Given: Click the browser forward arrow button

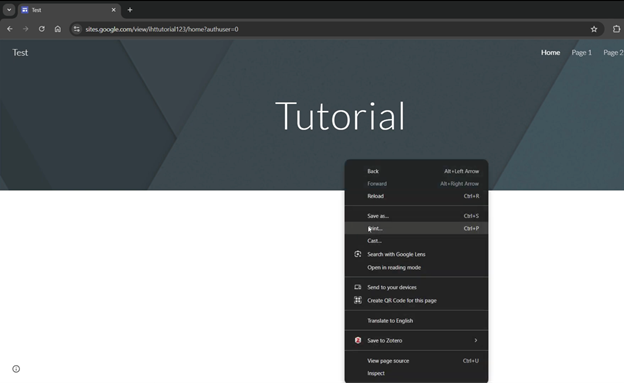Looking at the screenshot, I should pyautogui.click(x=25, y=29).
